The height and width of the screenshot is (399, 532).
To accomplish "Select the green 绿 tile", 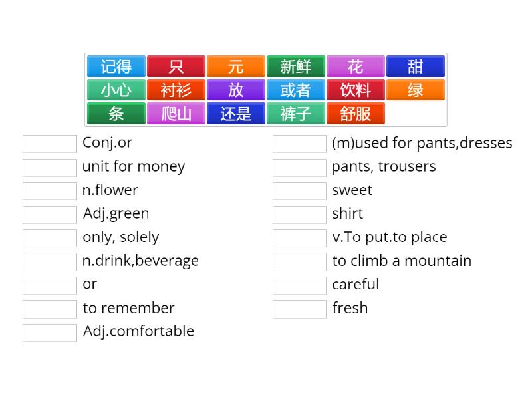I will point(416,90).
